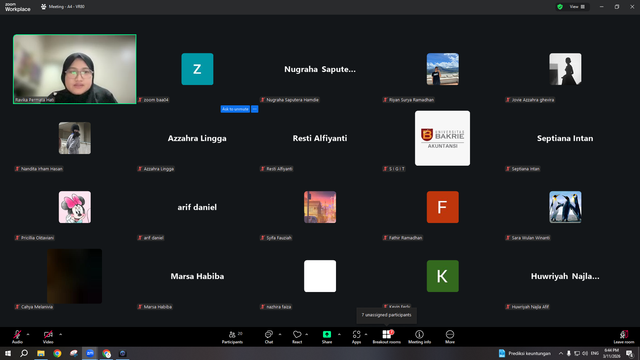Click the arif daniel name tile

pyautogui.click(x=197, y=207)
